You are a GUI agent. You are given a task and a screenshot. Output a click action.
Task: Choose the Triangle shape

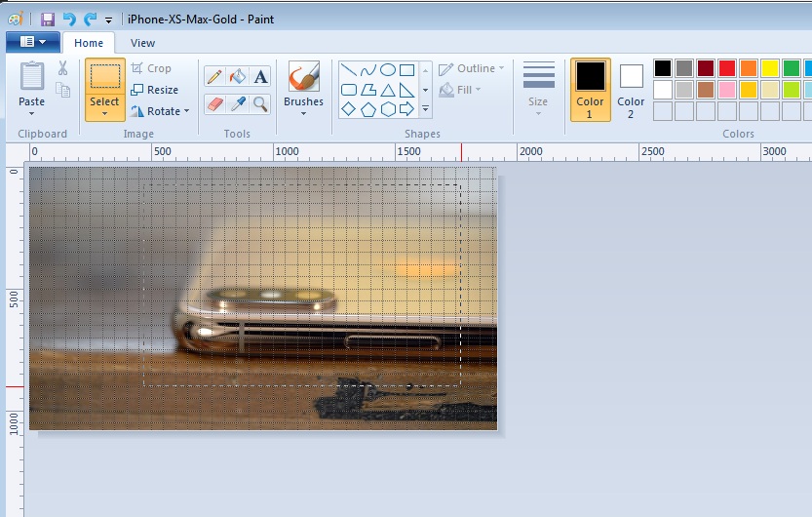[x=387, y=90]
